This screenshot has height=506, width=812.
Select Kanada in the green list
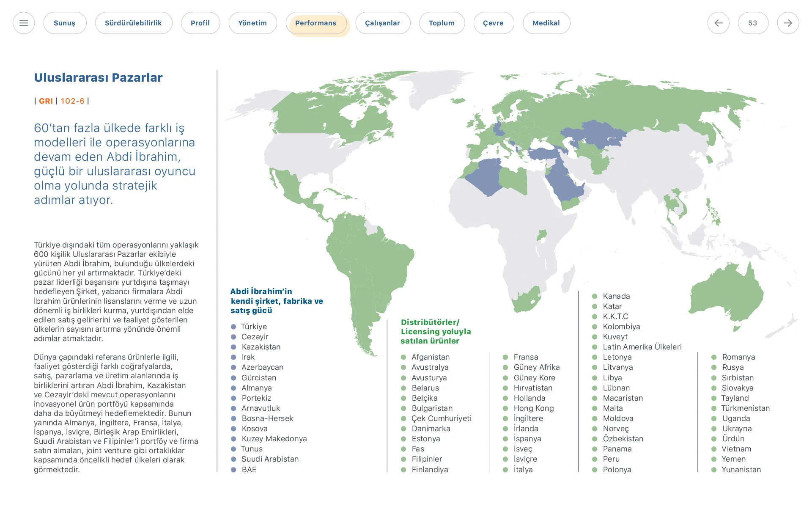click(616, 296)
